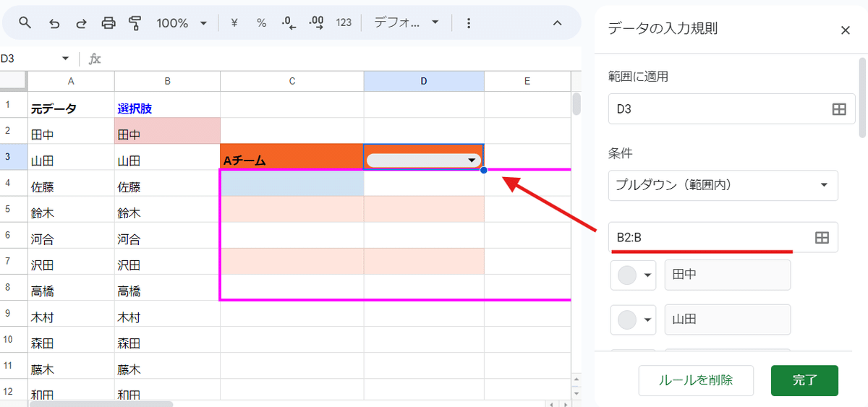Viewport: 868px width, 407px height.
Task: Click the grid icon in the B2:B field
Action: (822, 238)
